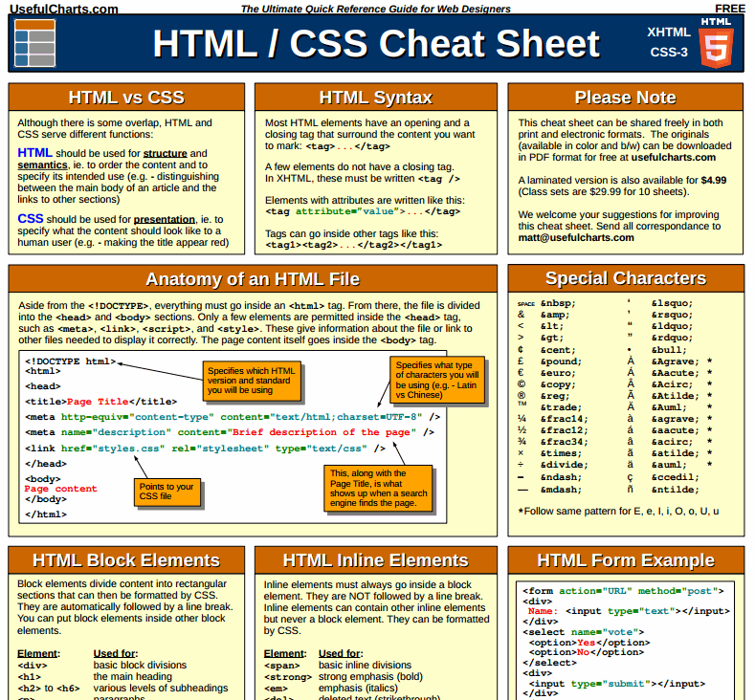Click the &trade; entity entry
The height and width of the screenshot is (700, 755).
(561, 407)
